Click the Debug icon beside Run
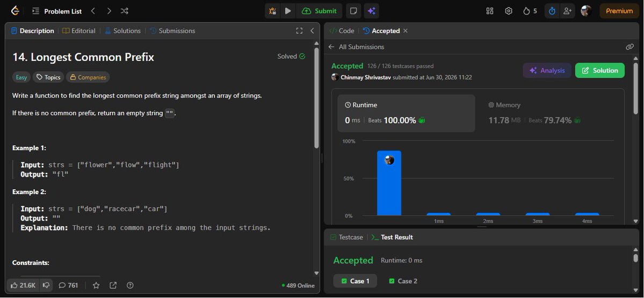Viewport: 644px width, 298px height. [272, 11]
